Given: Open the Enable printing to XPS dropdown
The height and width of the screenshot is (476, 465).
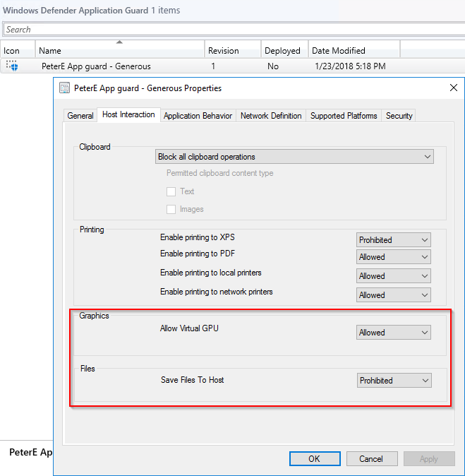Looking at the screenshot, I should 394,240.
